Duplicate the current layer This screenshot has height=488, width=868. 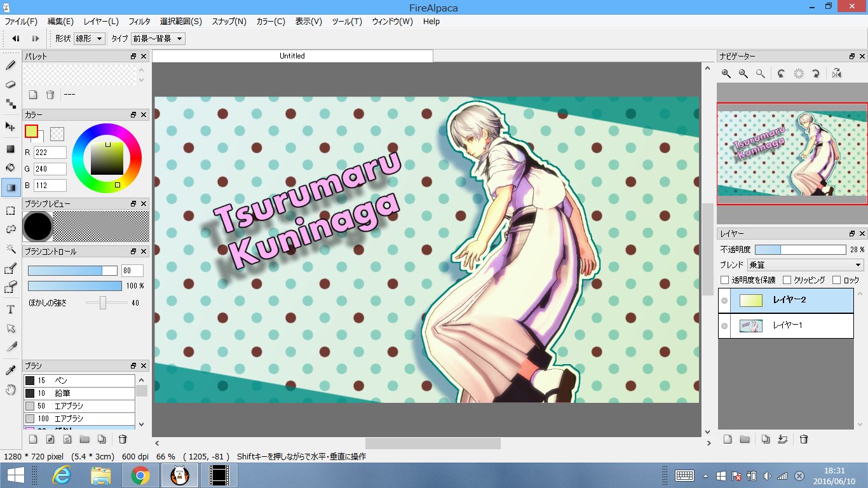pos(766,439)
